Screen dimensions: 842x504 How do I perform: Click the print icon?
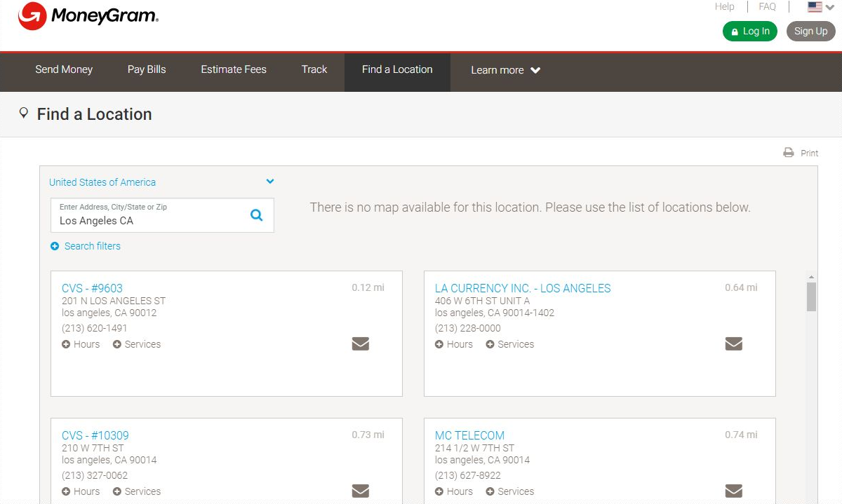pos(789,153)
